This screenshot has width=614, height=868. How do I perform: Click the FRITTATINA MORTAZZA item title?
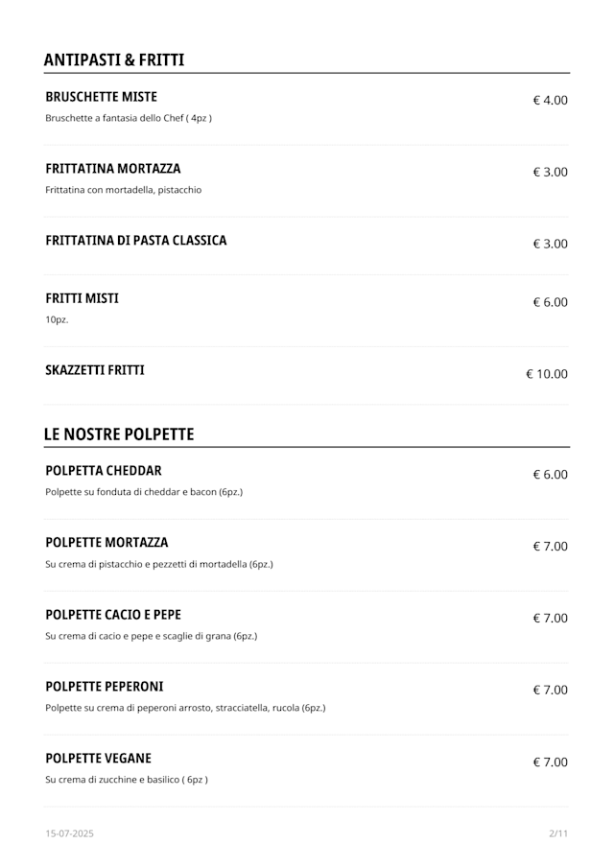pos(112,169)
